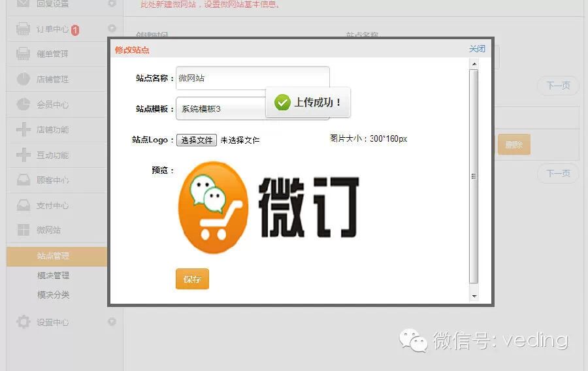Open 催单管理 menu item
Screen dimensions: 588x371
[x=52, y=54]
